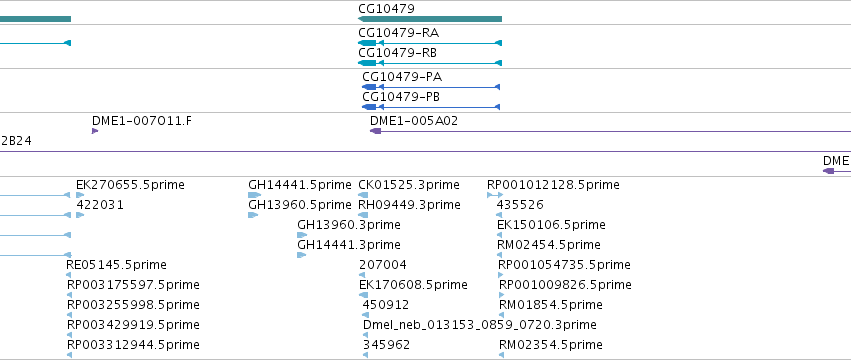
Task: Select the CG10479-RA transcript feature
Action: pyautogui.click(x=430, y=43)
